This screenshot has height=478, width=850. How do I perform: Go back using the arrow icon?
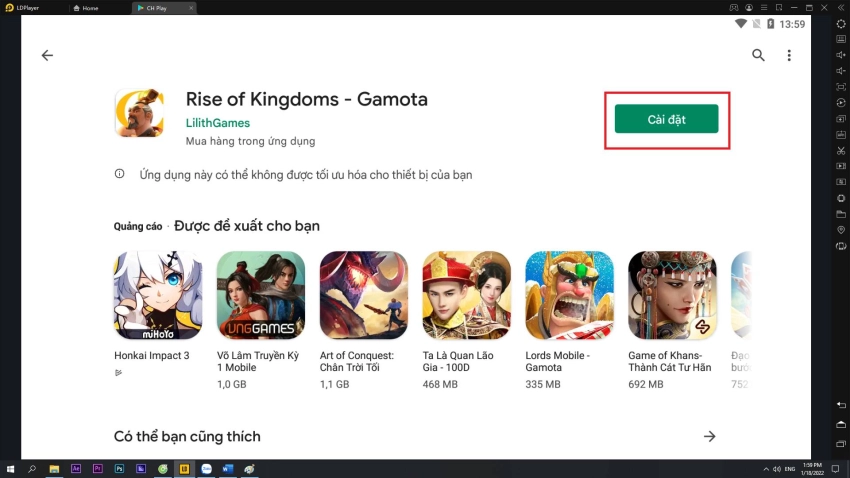click(x=47, y=56)
